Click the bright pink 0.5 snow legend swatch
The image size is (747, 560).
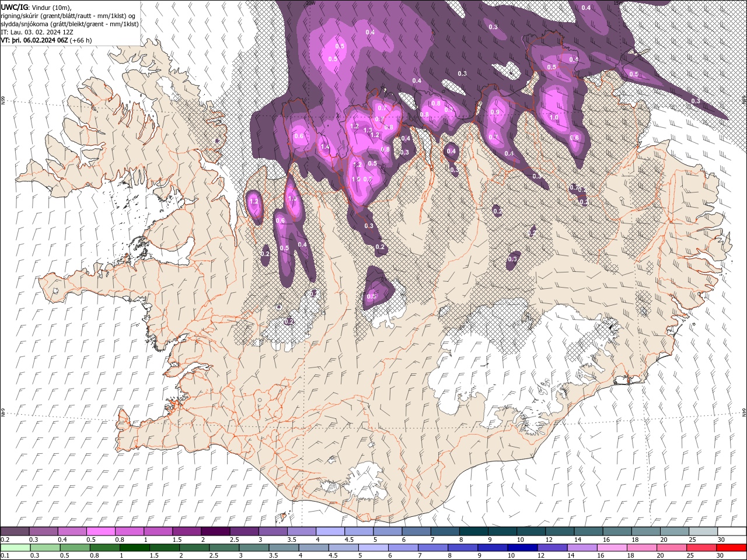click(x=100, y=531)
